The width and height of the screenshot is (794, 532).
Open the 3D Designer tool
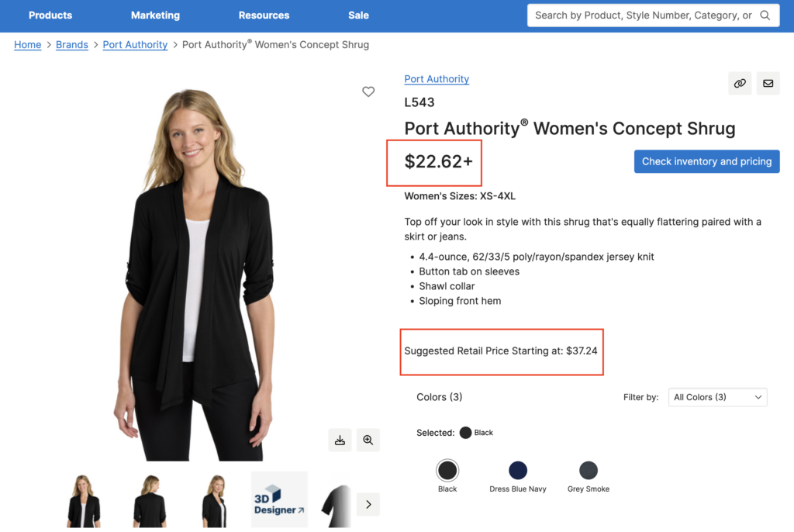(279, 499)
